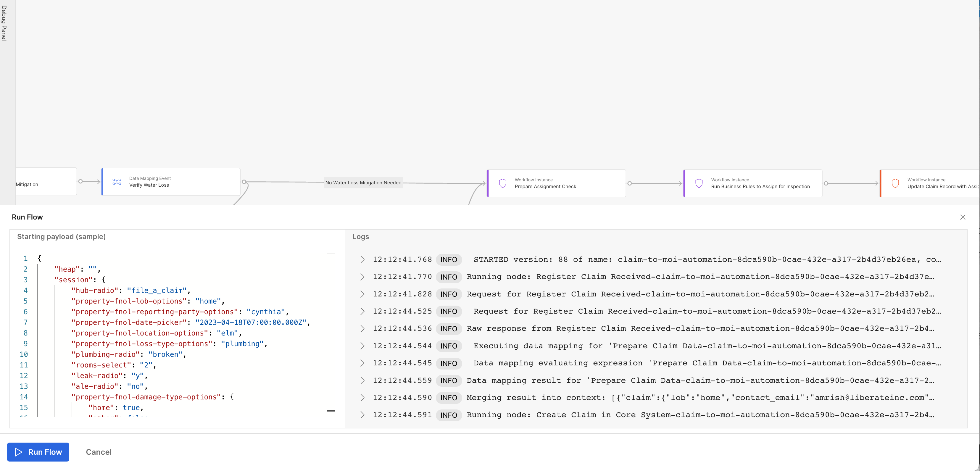
Task: Click the output connector of Verify Water Loss node
Action: point(244,182)
